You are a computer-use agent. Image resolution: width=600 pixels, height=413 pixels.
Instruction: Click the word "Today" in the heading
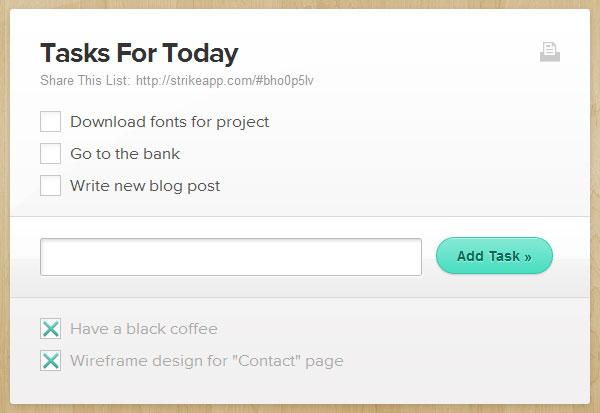200,53
